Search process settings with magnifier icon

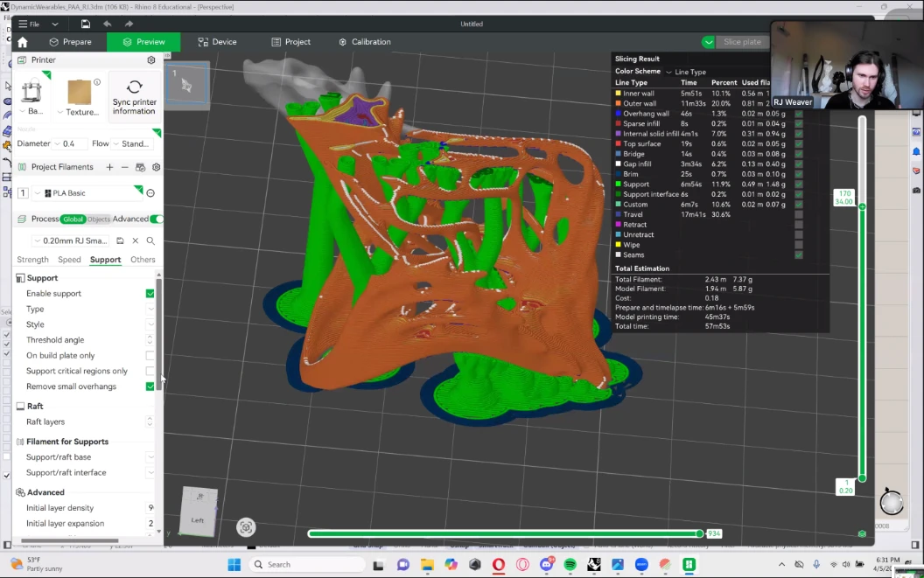pos(150,241)
